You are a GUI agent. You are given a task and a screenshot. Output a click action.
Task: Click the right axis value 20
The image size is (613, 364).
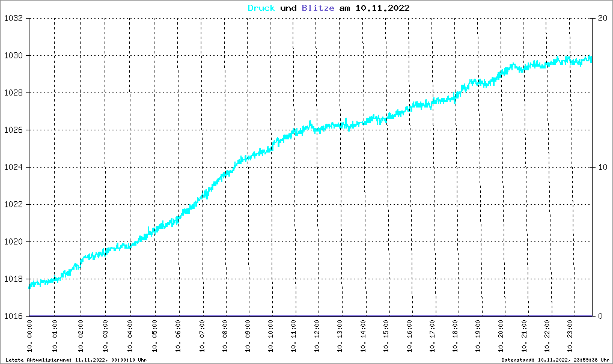click(602, 19)
